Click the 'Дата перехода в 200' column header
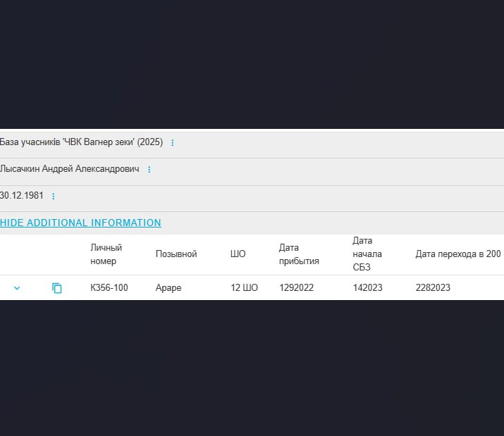Screen dimensions: 504x436 coord(458,254)
